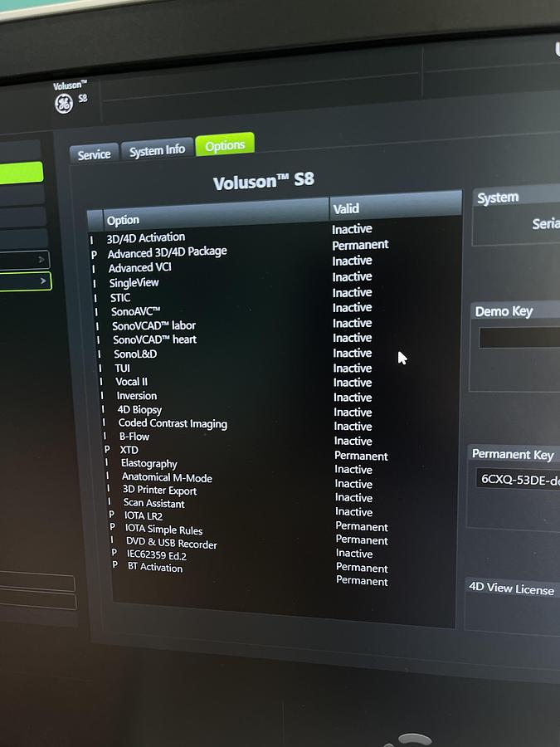
Task: Click the P flag beside BT Activation
Action: pos(114,564)
